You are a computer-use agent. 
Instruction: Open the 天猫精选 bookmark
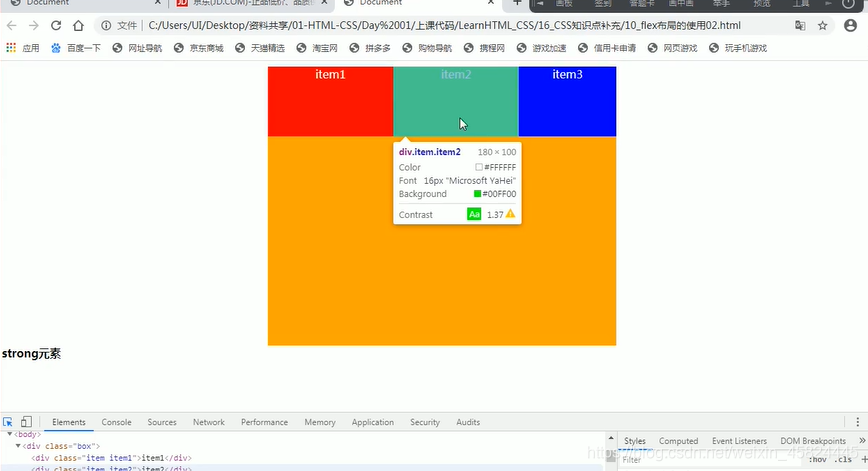[x=260, y=48]
